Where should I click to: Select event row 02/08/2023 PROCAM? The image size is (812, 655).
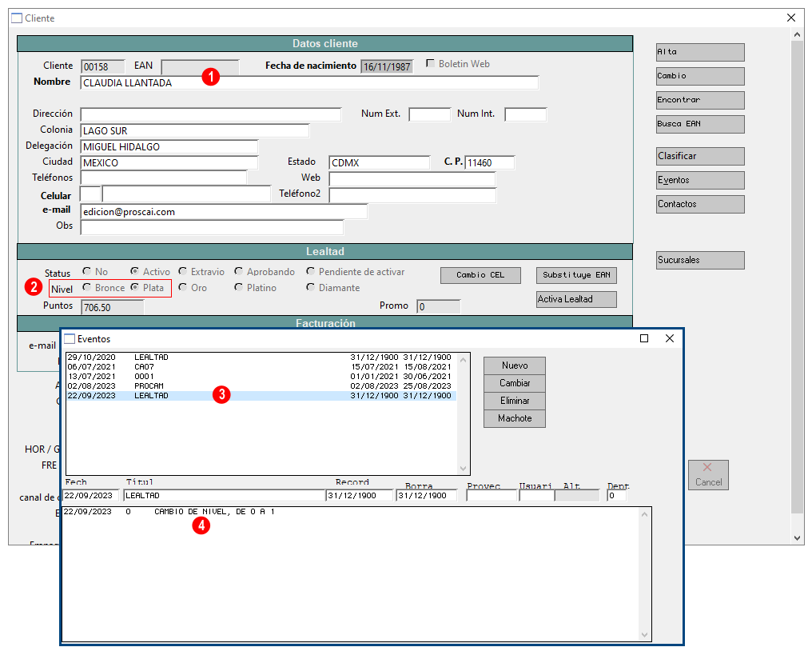[261, 386]
